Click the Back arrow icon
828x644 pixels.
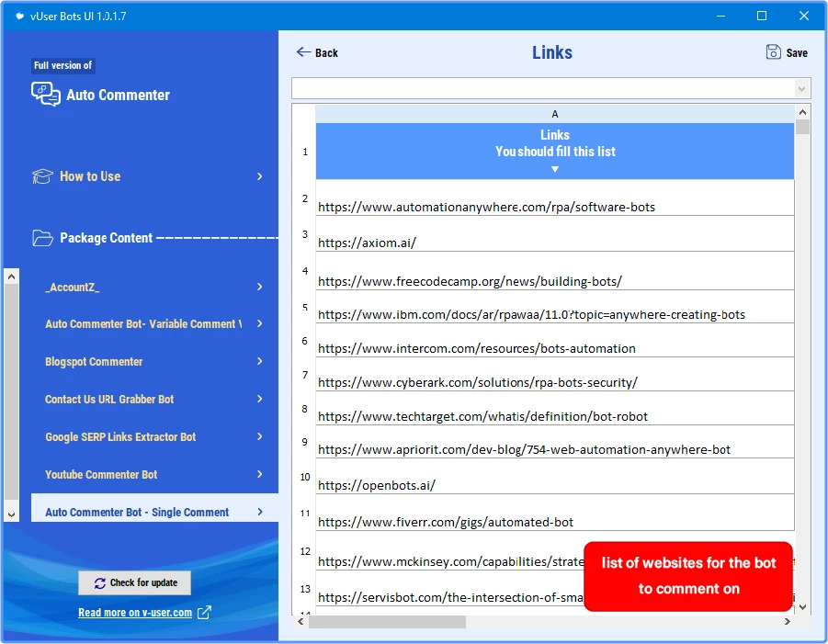coord(303,51)
